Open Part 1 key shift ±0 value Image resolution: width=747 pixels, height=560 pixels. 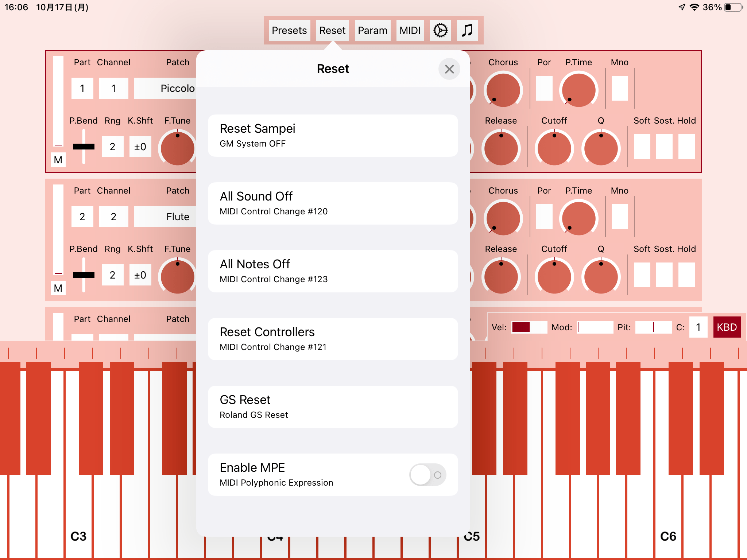click(x=140, y=147)
